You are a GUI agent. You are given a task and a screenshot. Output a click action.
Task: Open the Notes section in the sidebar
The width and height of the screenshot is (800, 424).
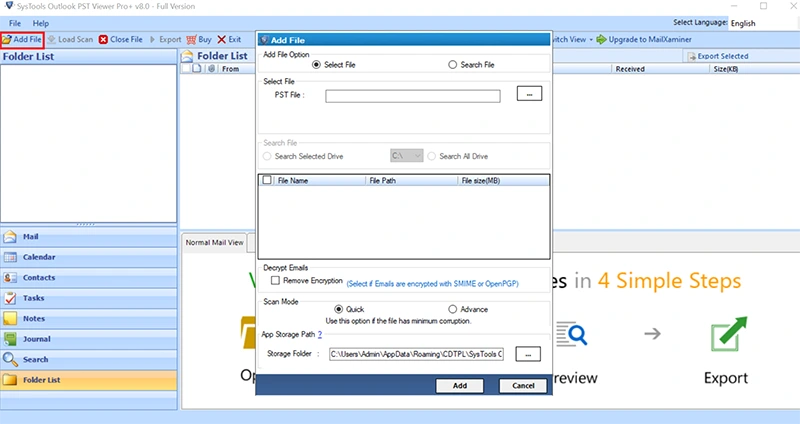pyautogui.click(x=89, y=318)
